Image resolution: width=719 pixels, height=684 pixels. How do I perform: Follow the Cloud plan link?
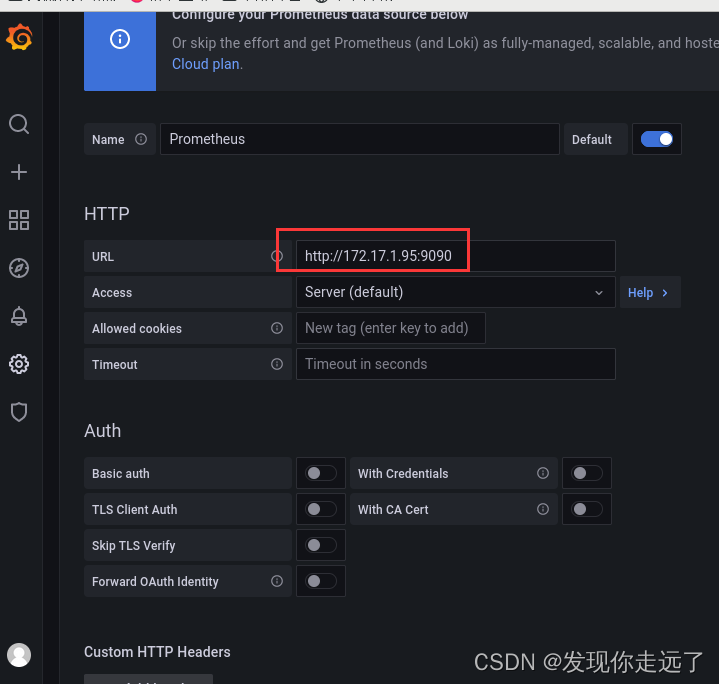[205, 64]
